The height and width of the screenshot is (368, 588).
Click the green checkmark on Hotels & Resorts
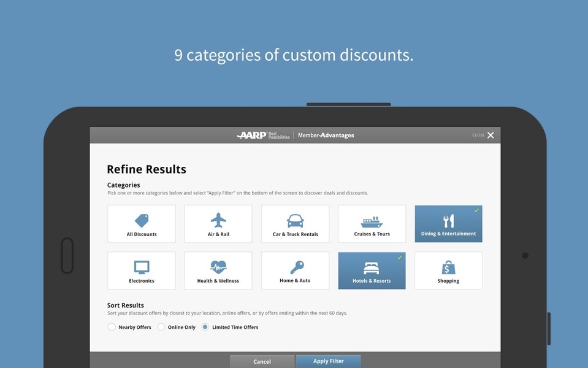pyautogui.click(x=400, y=257)
